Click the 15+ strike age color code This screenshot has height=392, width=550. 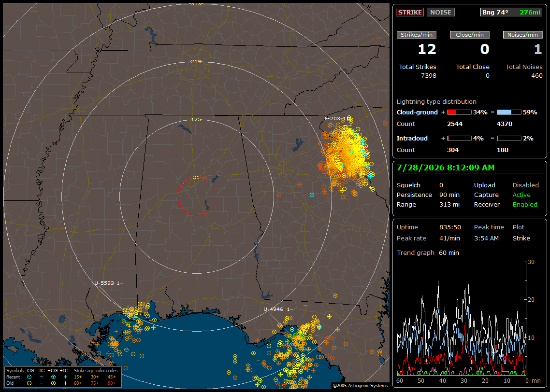[78, 377]
